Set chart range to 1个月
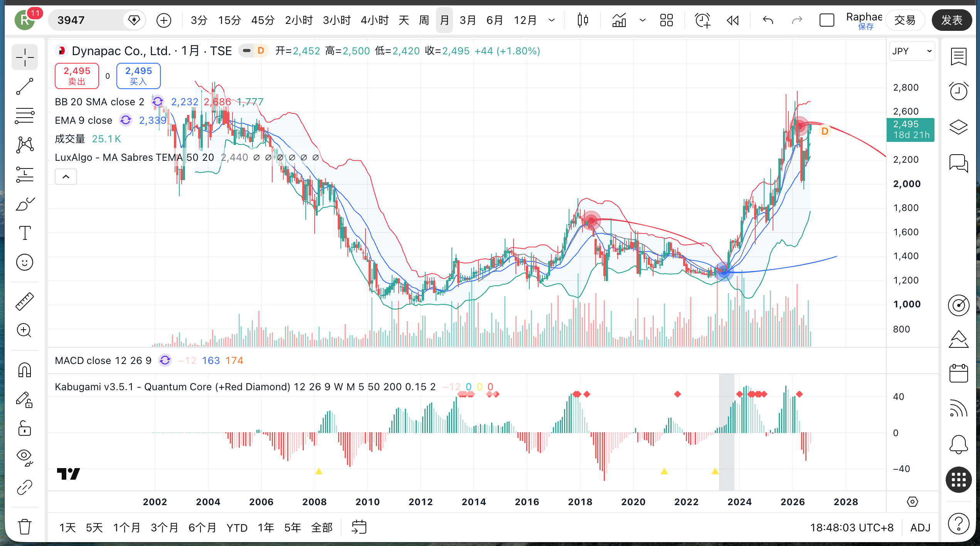This screenshot has width=980, height=546. (x=126, y=527)
